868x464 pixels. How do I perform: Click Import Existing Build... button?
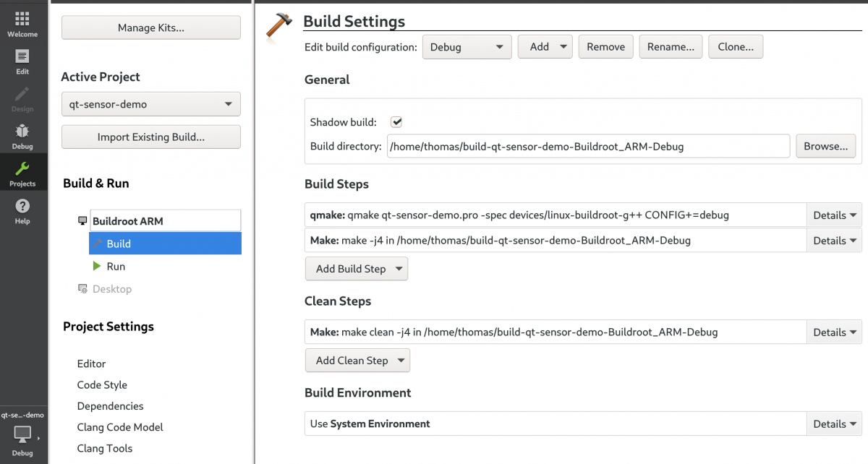click(x=150, y=137)
